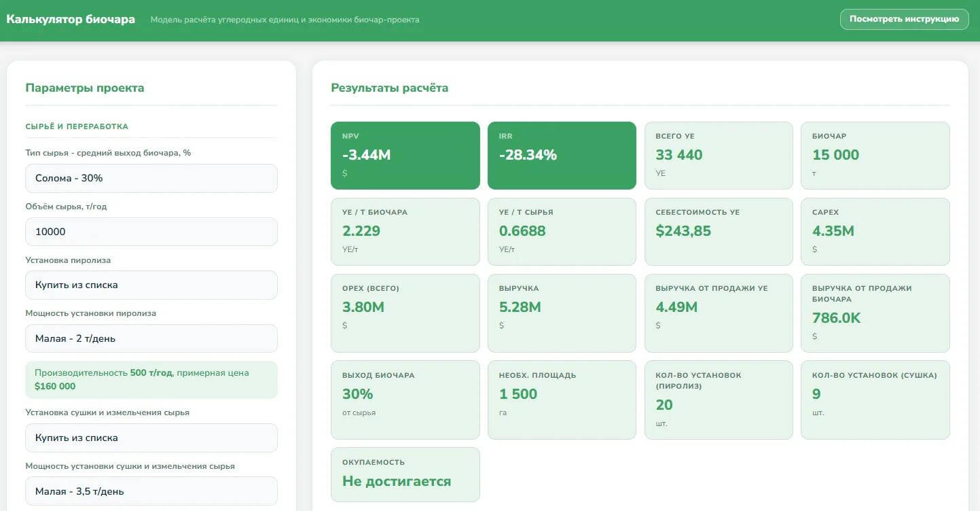Click the «УЕ / т сырья» value 0.6688

point(522,231)
